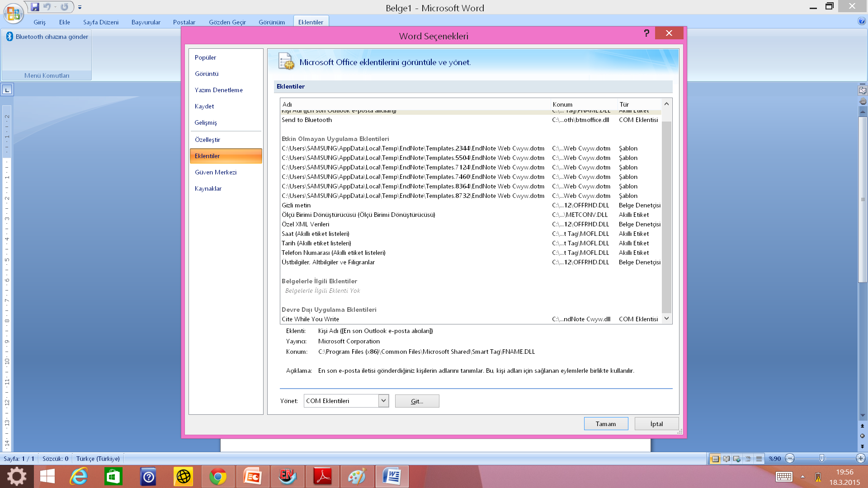The width and height of the screenshot is (868, 488).
Task: Sort add-ins by Adı column header
Action: 415,104
